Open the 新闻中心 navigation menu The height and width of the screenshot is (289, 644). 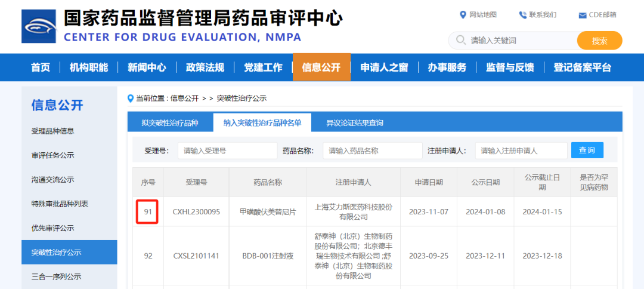click(x=147, y=67)
